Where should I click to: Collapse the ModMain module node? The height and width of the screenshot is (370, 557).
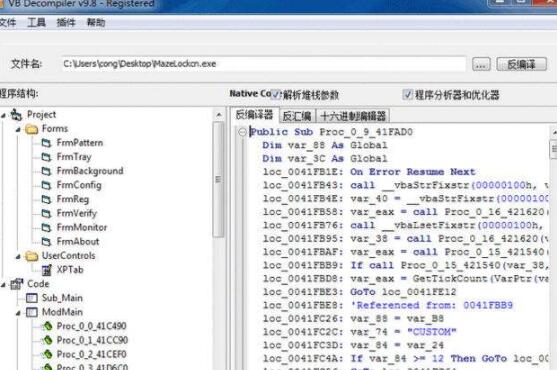[18, 313]
